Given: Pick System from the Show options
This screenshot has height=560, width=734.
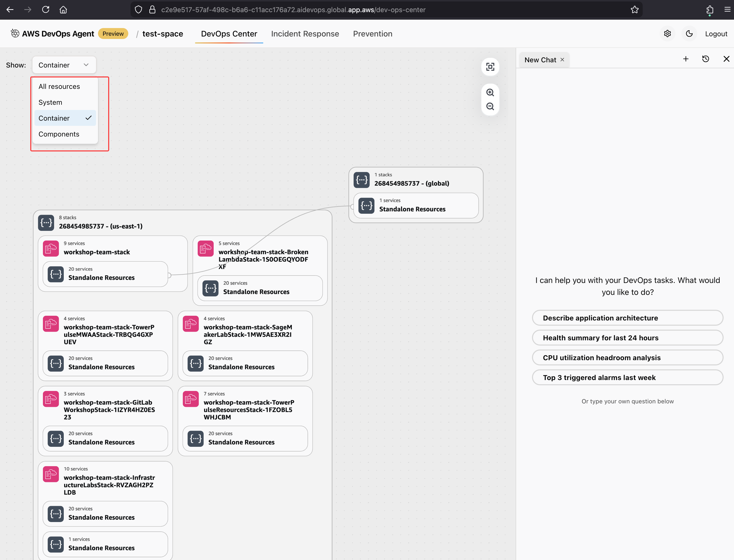Looking at the screenshot, I should [x=50, y=102].
